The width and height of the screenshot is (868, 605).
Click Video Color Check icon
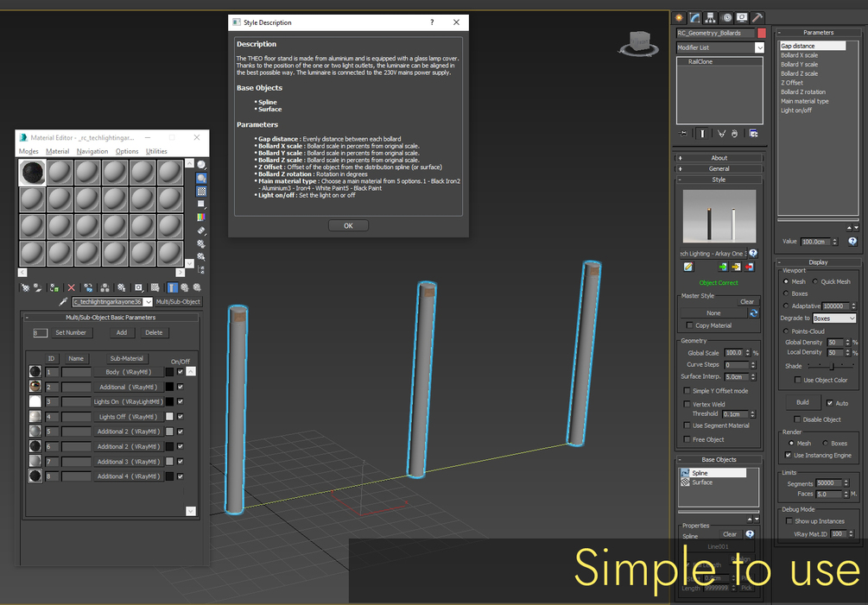[201, 217]
